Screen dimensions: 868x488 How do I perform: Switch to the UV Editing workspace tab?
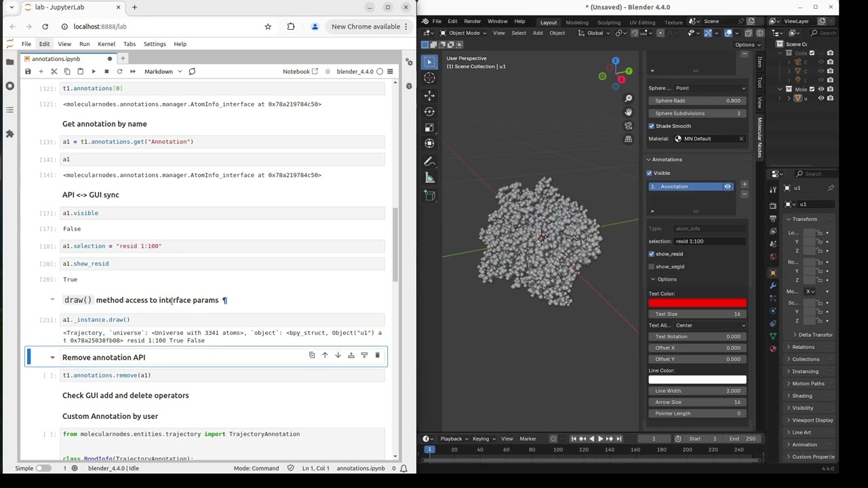point(642,22)
